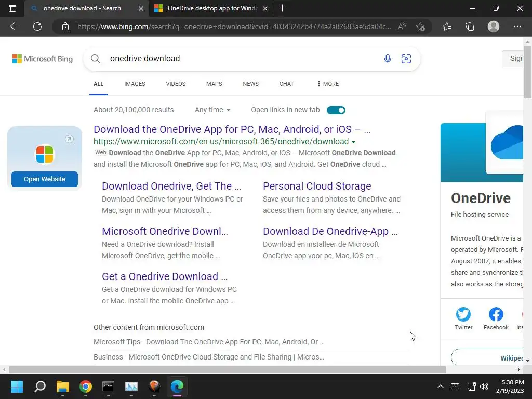The image size is (532, 399).
Task: Show hidden system tray icons
Action: tap(441, 387)
